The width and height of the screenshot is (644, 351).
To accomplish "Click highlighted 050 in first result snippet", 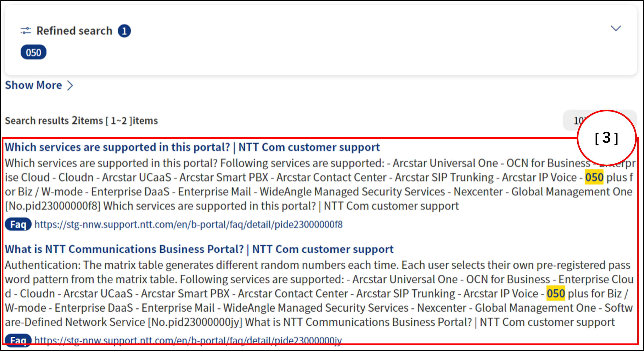I will [x=594, y=177].
